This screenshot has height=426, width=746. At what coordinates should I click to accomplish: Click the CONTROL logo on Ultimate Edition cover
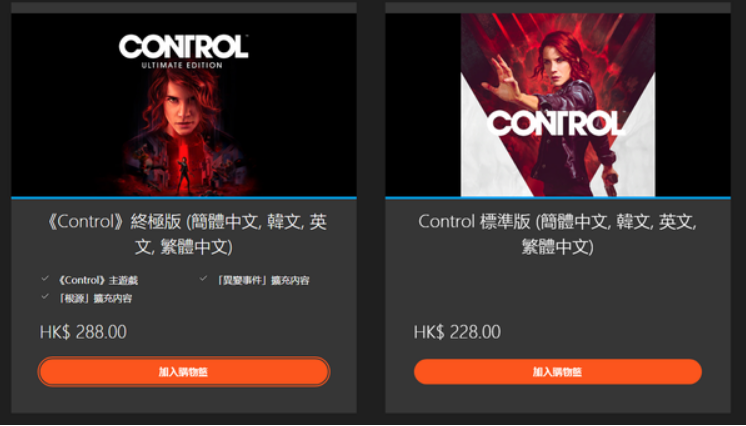tap(184, 47)
